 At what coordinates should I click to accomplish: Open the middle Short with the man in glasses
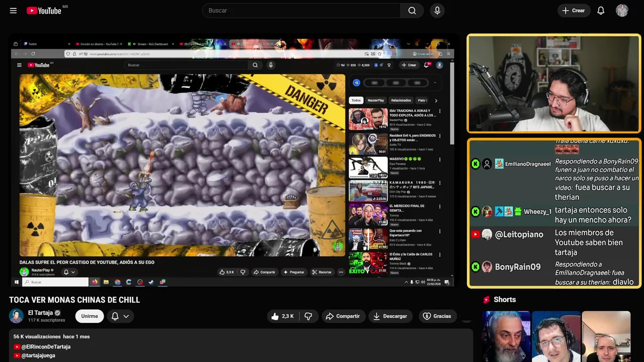tap(556, 336)
